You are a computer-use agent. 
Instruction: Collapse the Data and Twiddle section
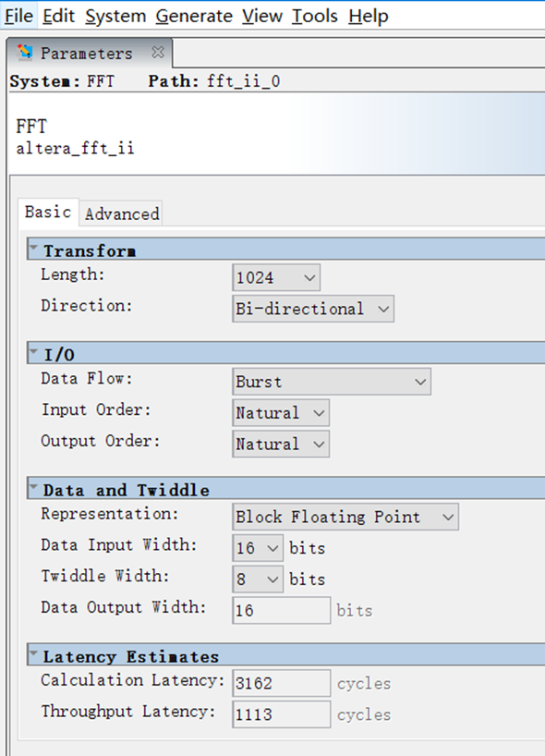(34, 488)
